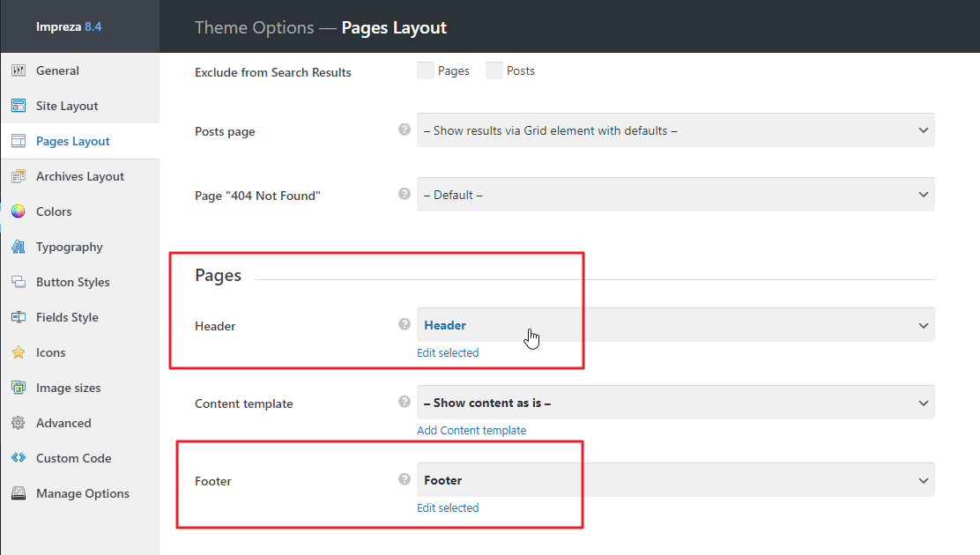Viewport: 980px width, 555px height.
Task: Click the Site Layout icon
Action: tap(19, 106)
